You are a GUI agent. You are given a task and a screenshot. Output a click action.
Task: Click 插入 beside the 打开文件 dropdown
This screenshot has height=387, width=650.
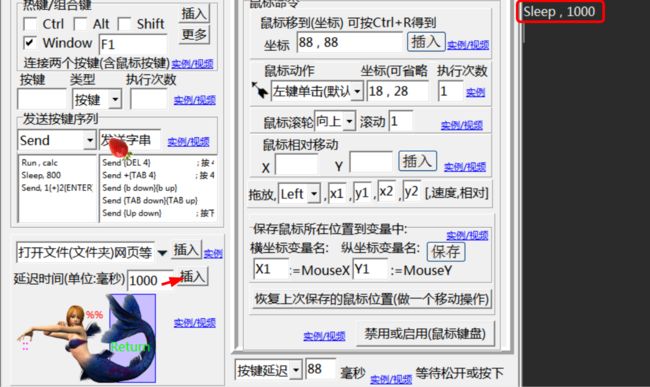(187, 250)
